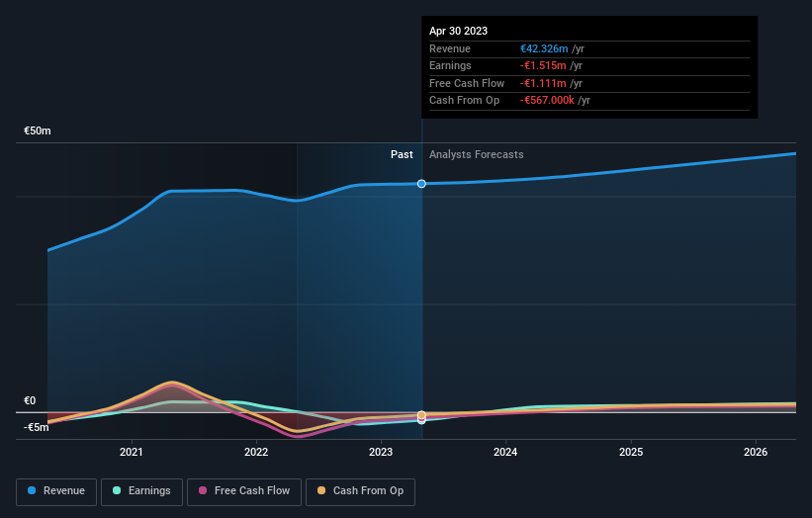Click the tooltip 'Revenue' row label
This screenshot has width=812, height=518.
(x=450, y=48)
